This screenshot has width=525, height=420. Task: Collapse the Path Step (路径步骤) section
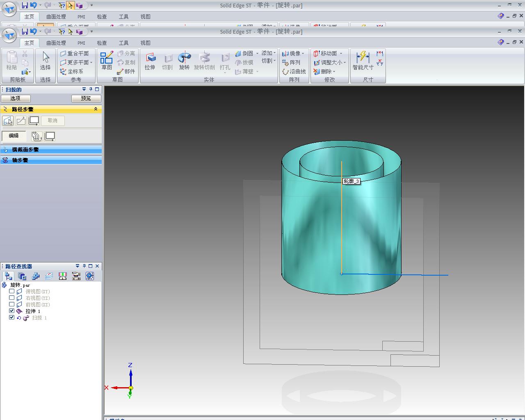point(96,109)
